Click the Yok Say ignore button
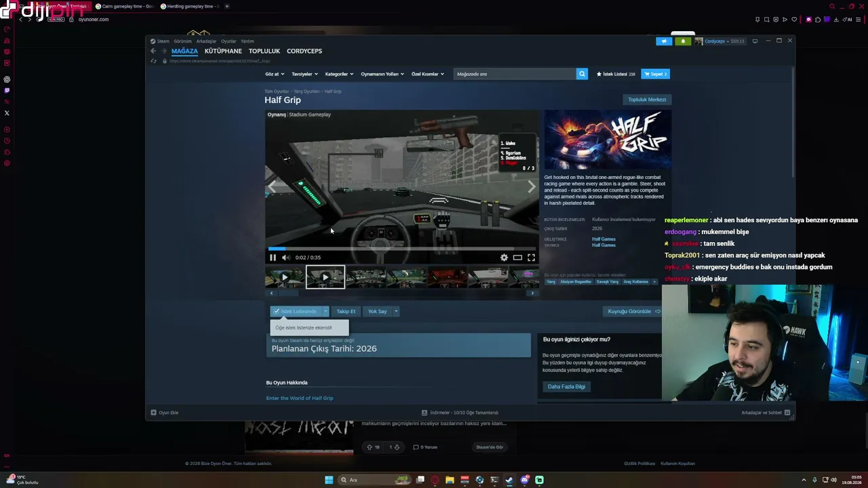Viewport: 868px width, 488px height. click(377, 311)
